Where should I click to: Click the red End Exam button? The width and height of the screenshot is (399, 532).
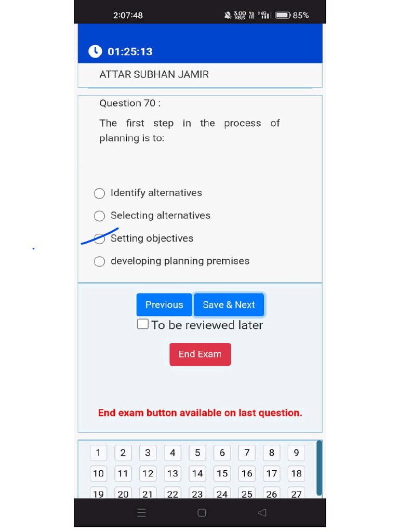pos(200,354)
